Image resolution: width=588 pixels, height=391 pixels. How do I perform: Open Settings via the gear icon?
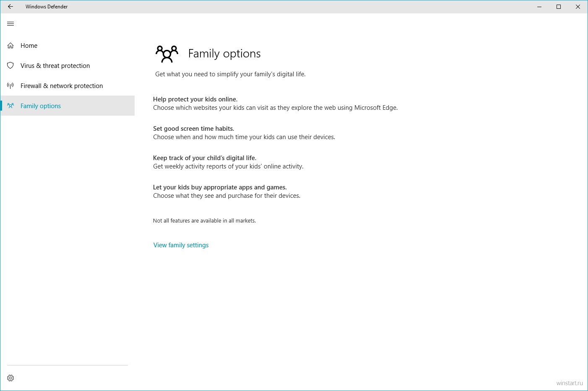[x=10, y=378]
